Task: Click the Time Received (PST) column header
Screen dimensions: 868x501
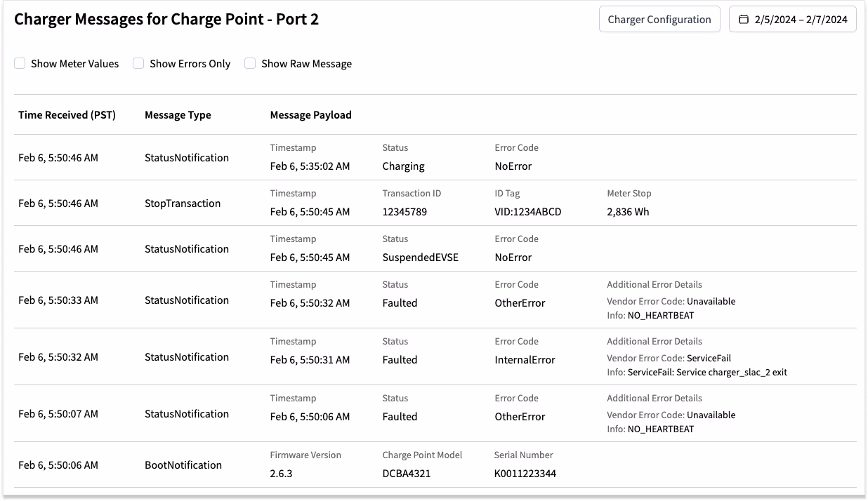Action: point(67,114)
